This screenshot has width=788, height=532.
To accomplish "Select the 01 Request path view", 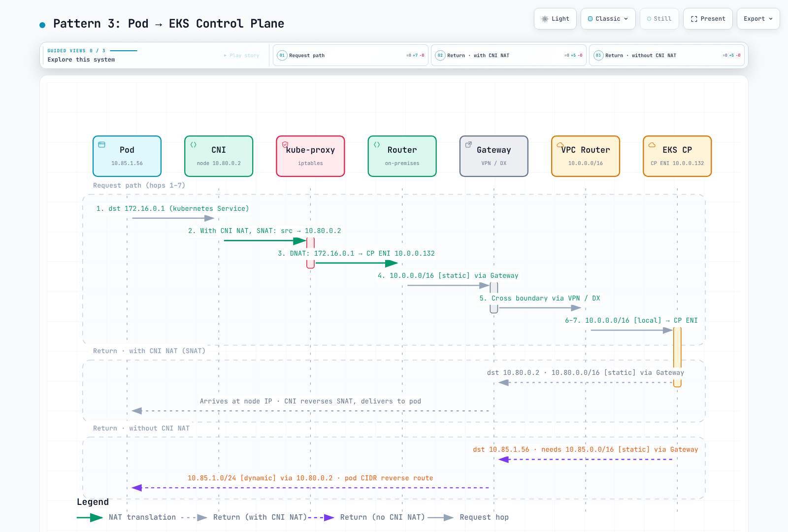I will pos(351,55).
